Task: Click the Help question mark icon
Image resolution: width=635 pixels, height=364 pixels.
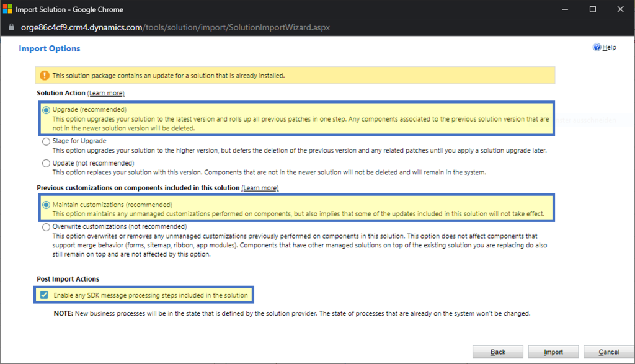Action: pyautogui.click(x=597, y=47)
